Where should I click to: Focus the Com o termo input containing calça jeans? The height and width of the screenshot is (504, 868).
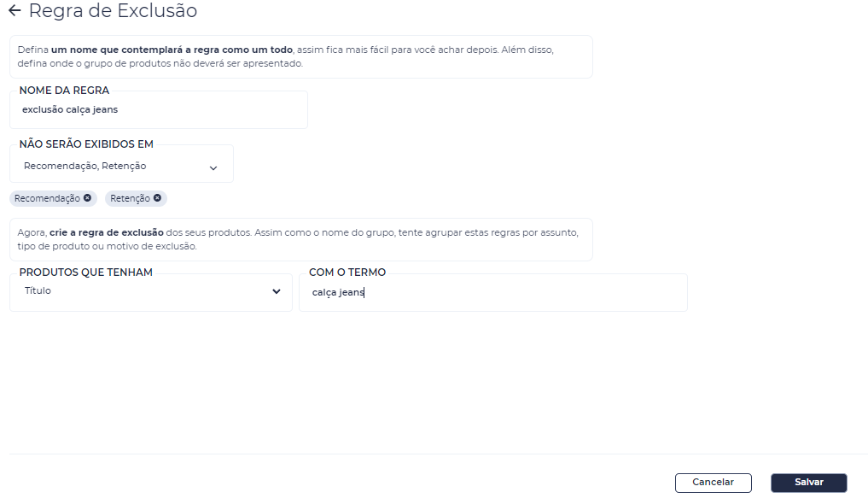pos(492,293)
